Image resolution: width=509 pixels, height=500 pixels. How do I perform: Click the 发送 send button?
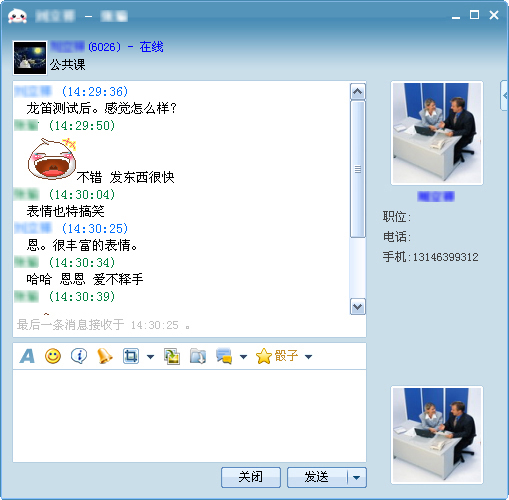317,477
